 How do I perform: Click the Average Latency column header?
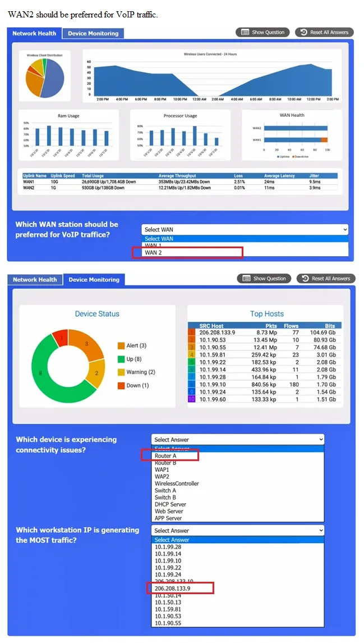pyautogui.click(x=279, y=176)
